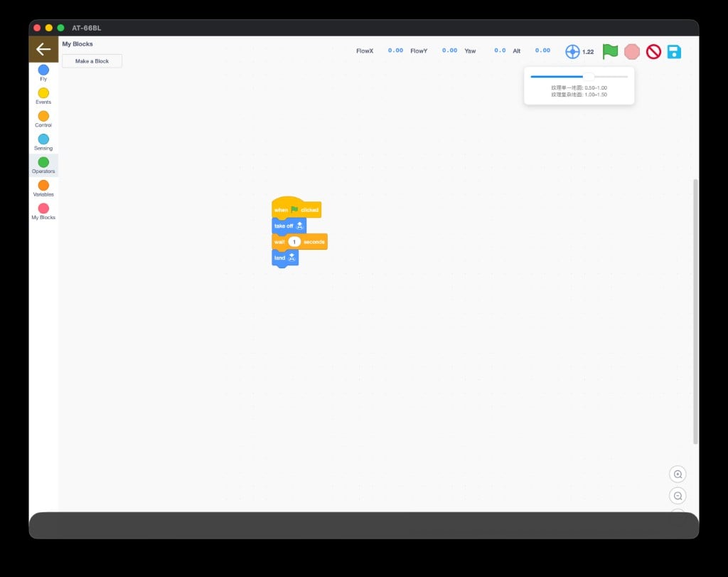This screenshot has width=728, height=577.
Task: Click the red prohibit circle icon
Action: [x=653, y=51]
